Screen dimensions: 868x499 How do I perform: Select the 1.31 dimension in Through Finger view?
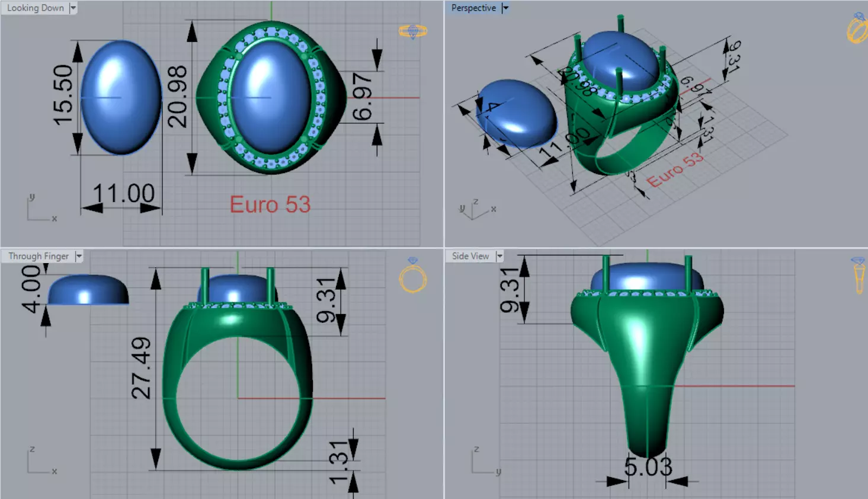(x=339, y=462)
